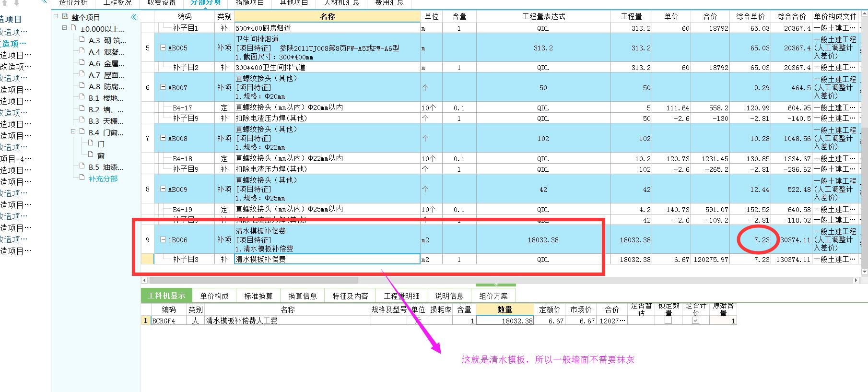
Task: Select the B4-18 quota row code
Action: pyautogui.click(x=182, y=159)
